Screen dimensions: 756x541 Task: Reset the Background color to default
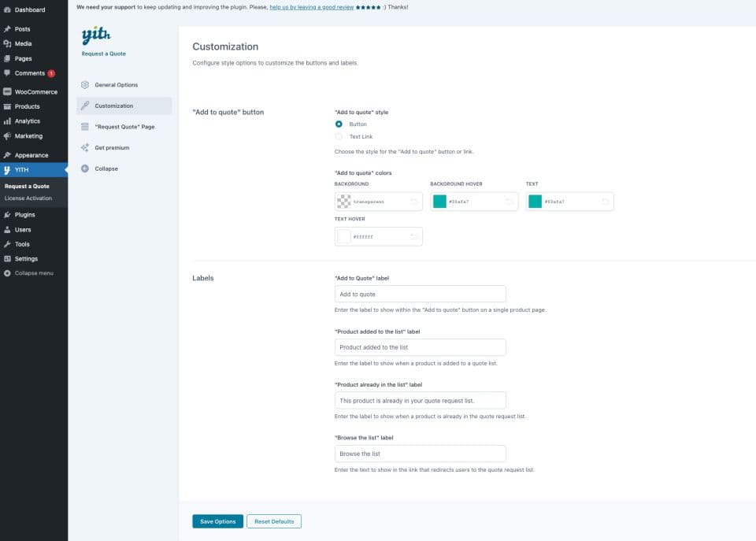pos(414,202)
